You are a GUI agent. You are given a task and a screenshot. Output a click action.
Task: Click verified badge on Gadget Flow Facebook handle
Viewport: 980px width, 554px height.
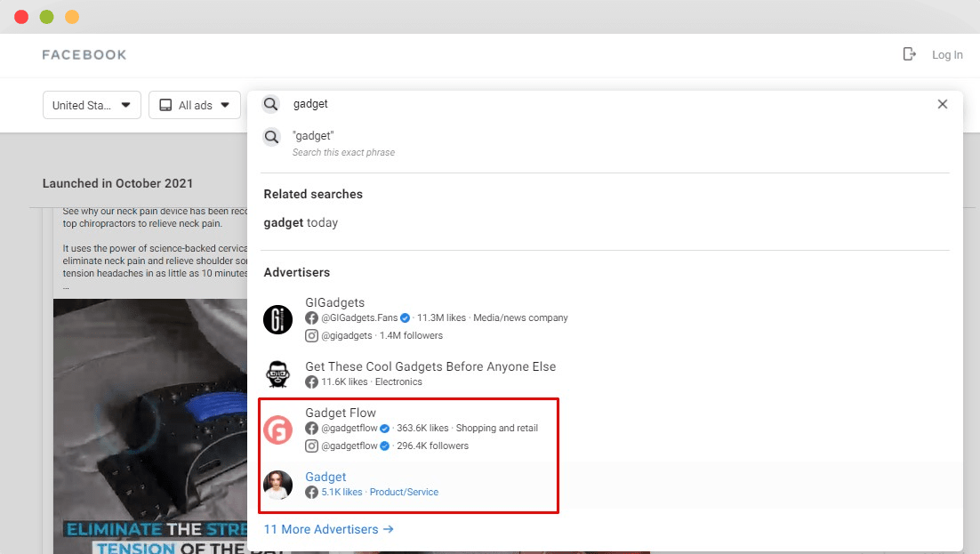coord(384,429)
